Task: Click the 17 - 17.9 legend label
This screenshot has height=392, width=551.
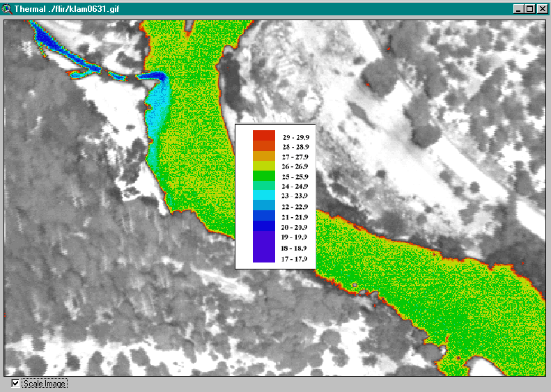Action: (295, 259)
